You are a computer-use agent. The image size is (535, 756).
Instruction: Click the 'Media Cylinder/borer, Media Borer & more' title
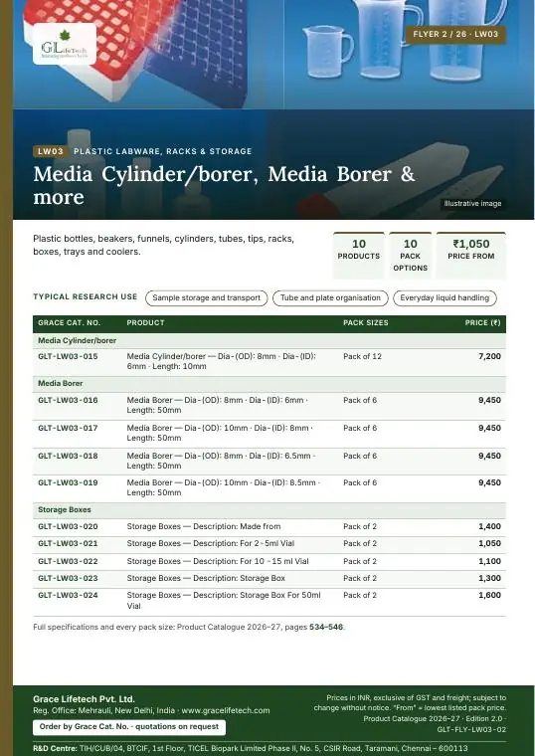pos(224,185)
